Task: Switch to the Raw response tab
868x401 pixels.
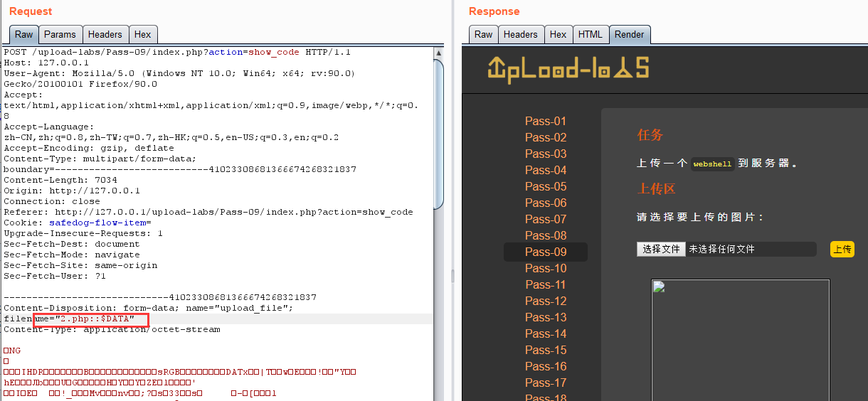Action: tap(483, 34)
